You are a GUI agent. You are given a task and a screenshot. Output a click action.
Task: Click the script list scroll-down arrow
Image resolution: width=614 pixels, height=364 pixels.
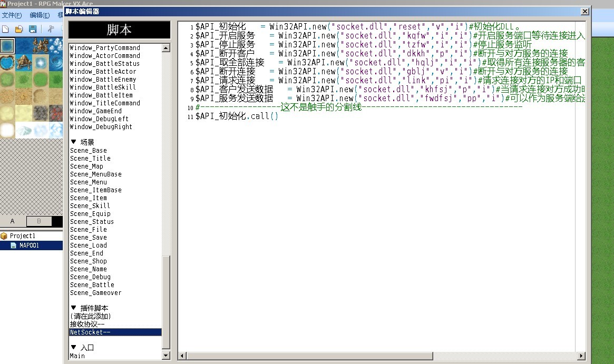(x=166, y=356)
